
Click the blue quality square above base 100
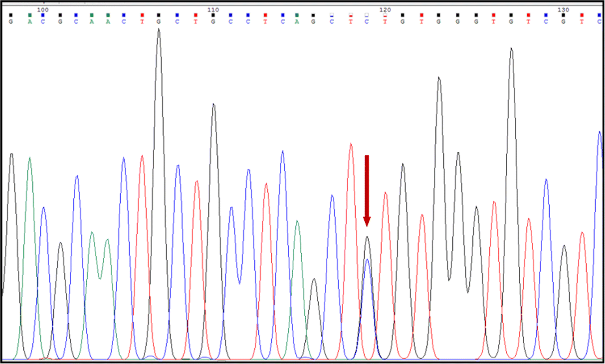coord(43,15)
